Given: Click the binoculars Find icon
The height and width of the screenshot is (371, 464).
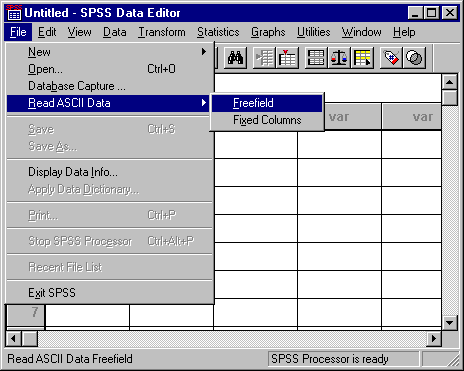Looking at the screenshot, I should click(x=235, y=58).
